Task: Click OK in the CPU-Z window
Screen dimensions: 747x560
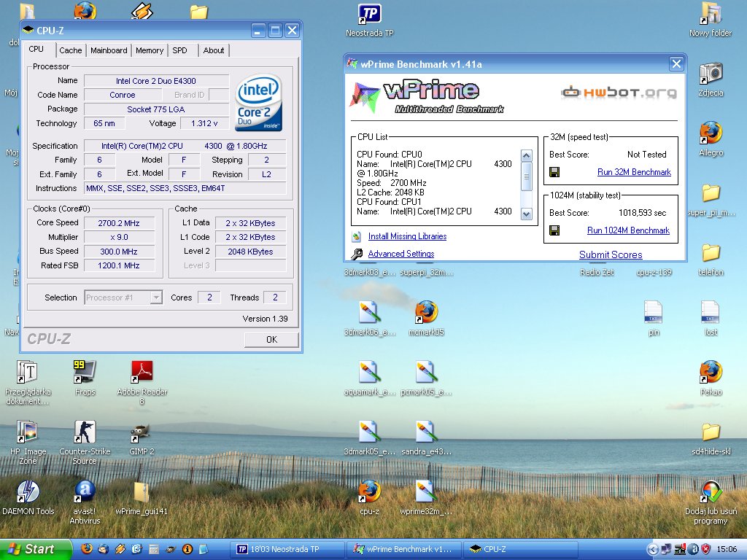Action: (271, 340)
